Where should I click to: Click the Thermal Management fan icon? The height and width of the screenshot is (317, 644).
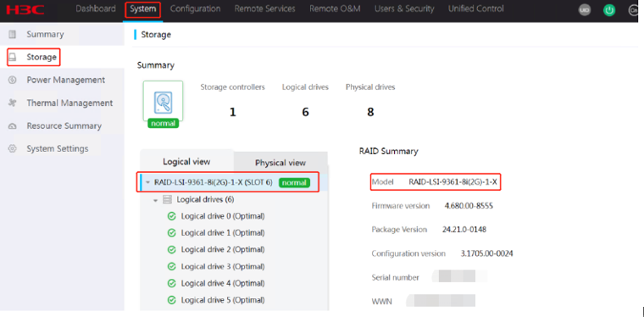pos(13,103)
